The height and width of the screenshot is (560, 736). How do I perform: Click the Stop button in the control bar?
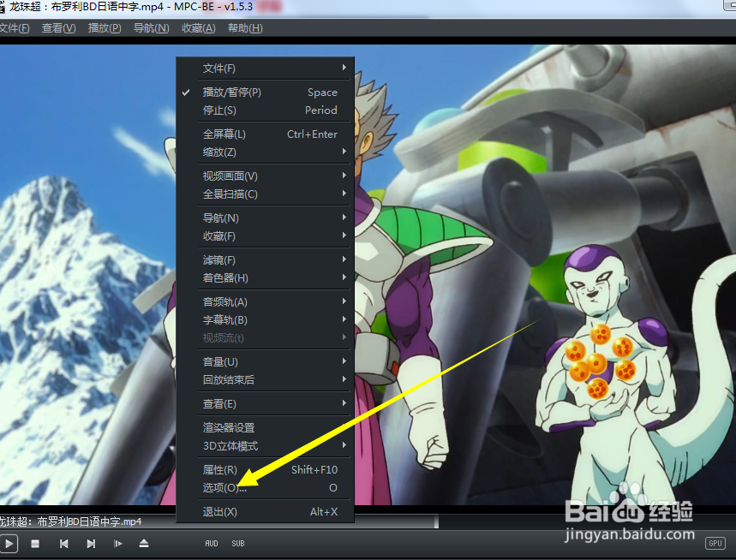click(x=35, y=544)
